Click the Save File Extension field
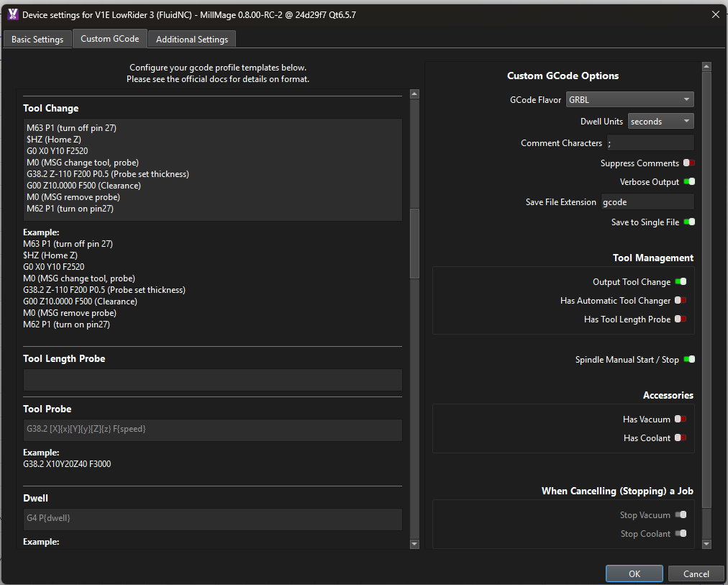This screenshot has width=728, height=585. (x=647, y=202)
